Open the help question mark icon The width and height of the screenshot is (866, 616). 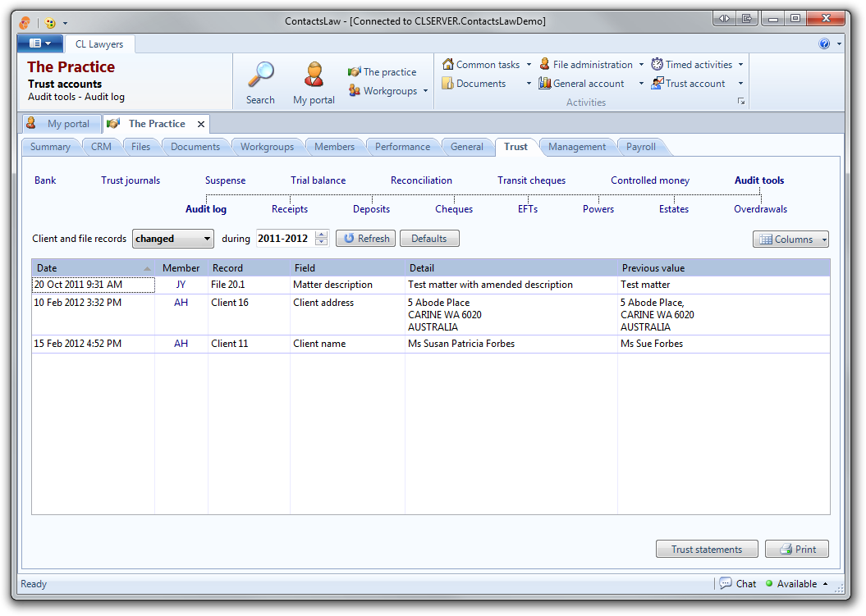824,43
